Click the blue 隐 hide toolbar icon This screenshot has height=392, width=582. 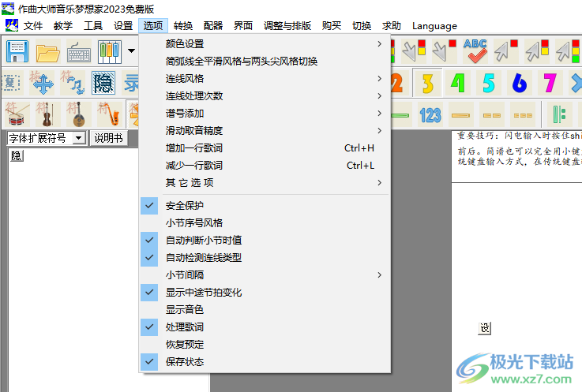(103, 83)
